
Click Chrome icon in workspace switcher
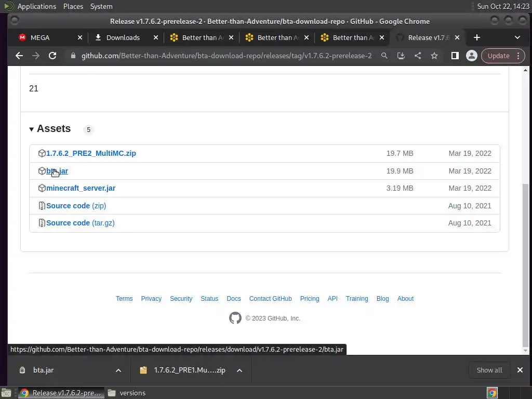[x=493, y=393]
